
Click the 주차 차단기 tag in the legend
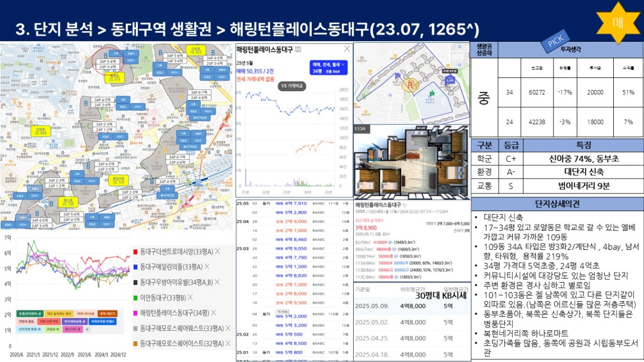tap(108, 313)
